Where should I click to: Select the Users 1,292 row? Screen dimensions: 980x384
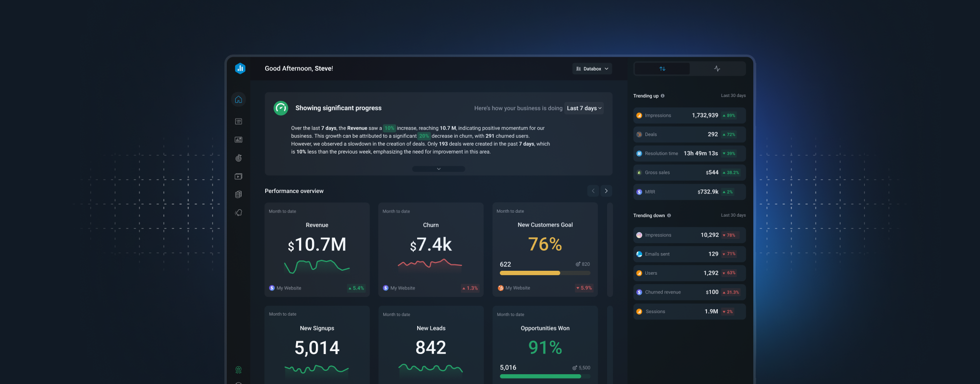[x=689, y=273]
